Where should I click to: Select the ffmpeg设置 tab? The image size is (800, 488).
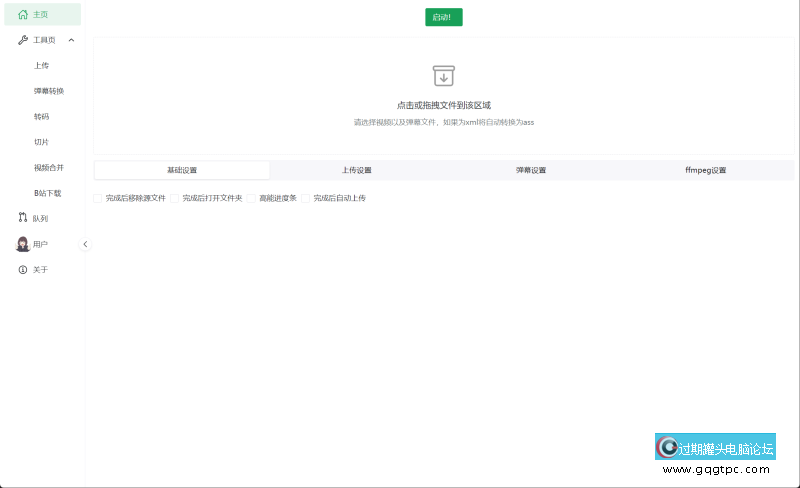pyautogui.click(x=705, y=170)
